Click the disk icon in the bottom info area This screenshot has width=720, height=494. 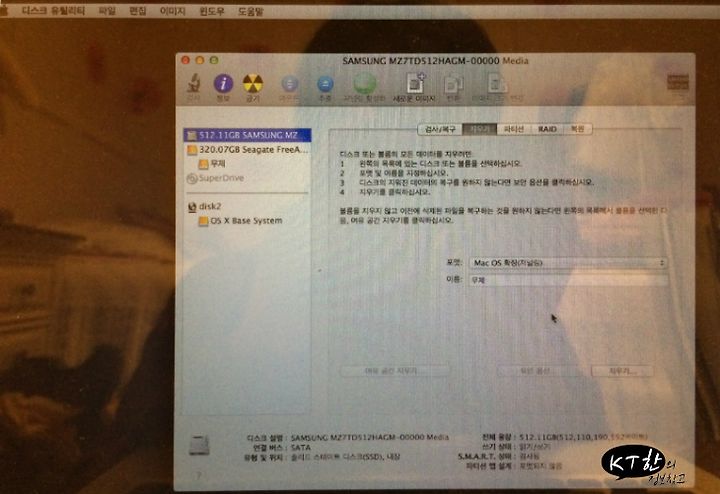[x=199, y=445]
